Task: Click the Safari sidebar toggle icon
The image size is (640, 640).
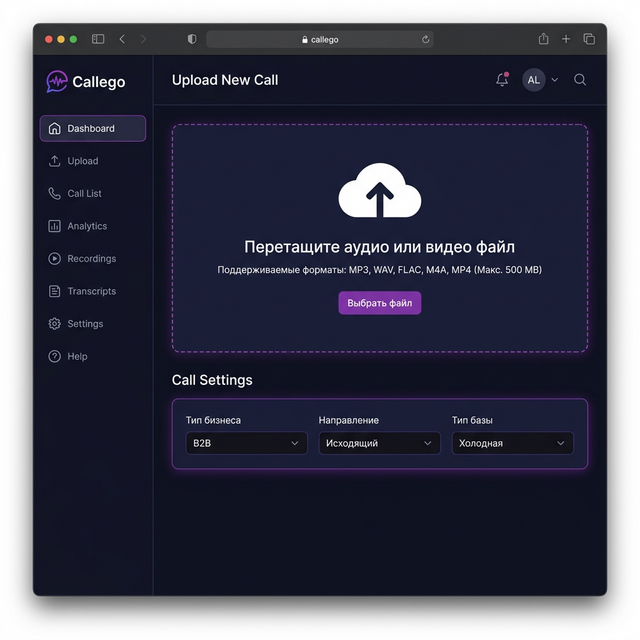Action: click(98, 39)
